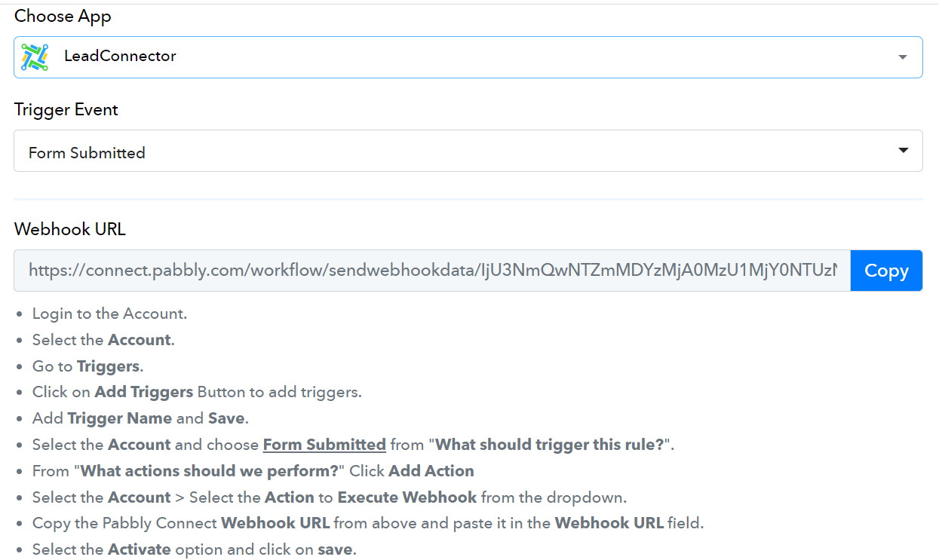The width and height of the screenshot is (939, 560).
Task: Click 'Copy the Pabbly Connect Webhook URL' line
Action: click(368, 523)
